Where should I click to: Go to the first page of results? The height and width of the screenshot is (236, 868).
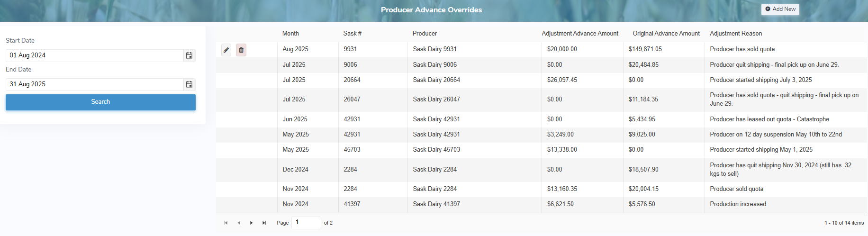click(x=226, y=223)
